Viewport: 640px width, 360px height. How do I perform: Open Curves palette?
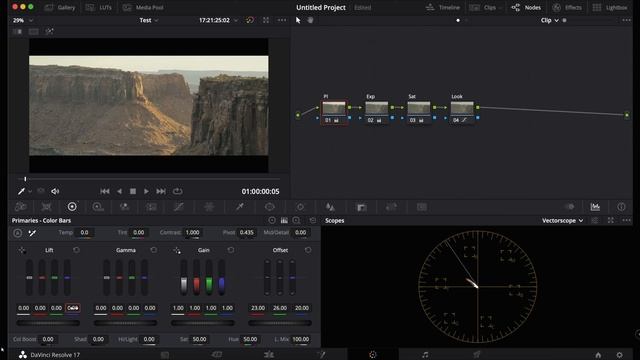(178, 207)
